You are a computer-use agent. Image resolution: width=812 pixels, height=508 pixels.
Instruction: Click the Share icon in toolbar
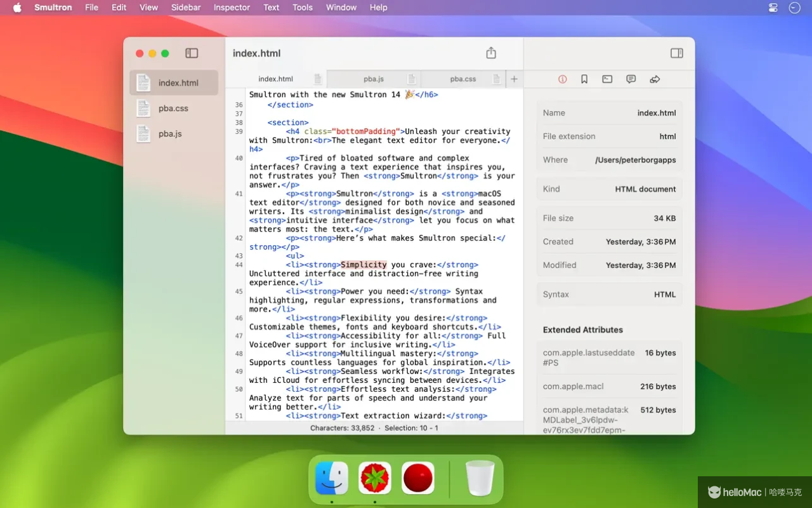pos(491,53)
